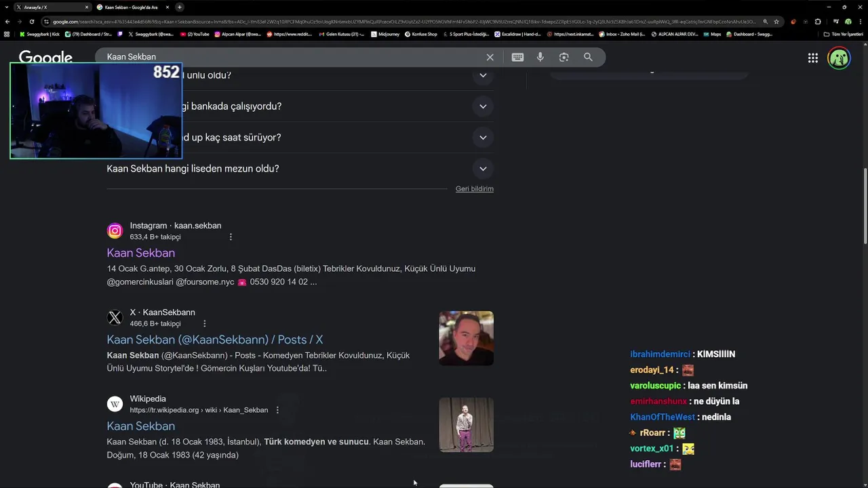Close the 'Kaan Sekban - Google'da Ara' tab

click(167, 7)
